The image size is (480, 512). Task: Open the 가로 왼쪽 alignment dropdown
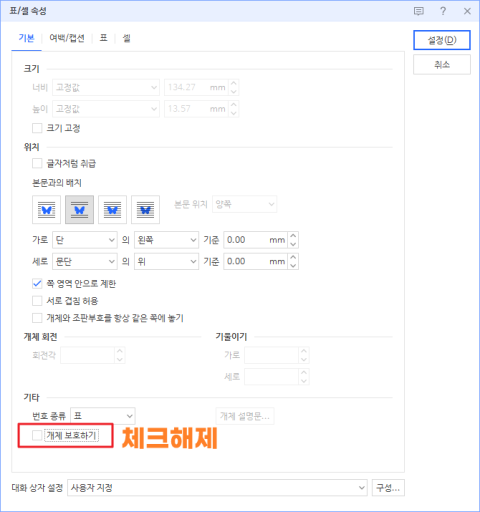[x=166, y=240]
